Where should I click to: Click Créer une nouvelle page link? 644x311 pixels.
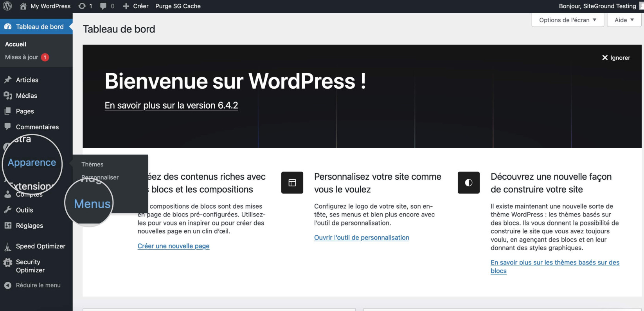point(173,246)
